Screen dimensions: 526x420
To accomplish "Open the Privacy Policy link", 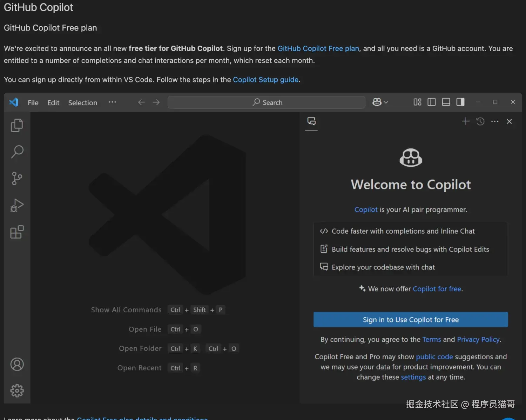I will (x=478, y=339).
